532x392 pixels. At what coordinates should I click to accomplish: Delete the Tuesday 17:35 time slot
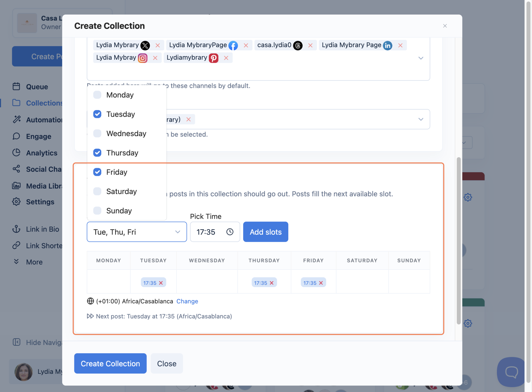(x=161, y=283)
